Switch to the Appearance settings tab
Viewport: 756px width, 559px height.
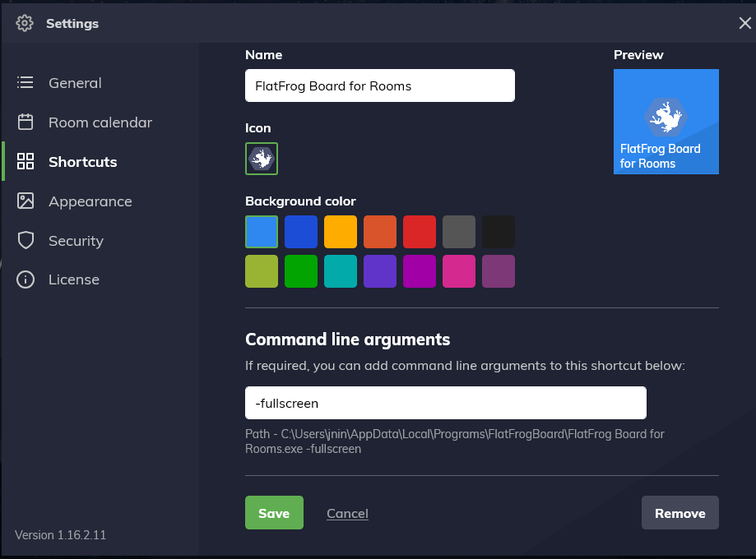point(90,201)
